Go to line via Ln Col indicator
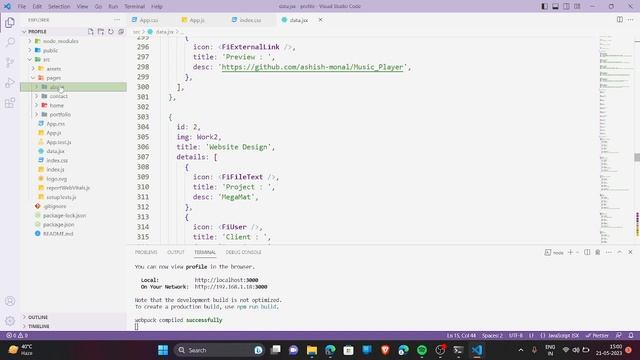Viewport: 640px width, 360px height. click(461, 336)
